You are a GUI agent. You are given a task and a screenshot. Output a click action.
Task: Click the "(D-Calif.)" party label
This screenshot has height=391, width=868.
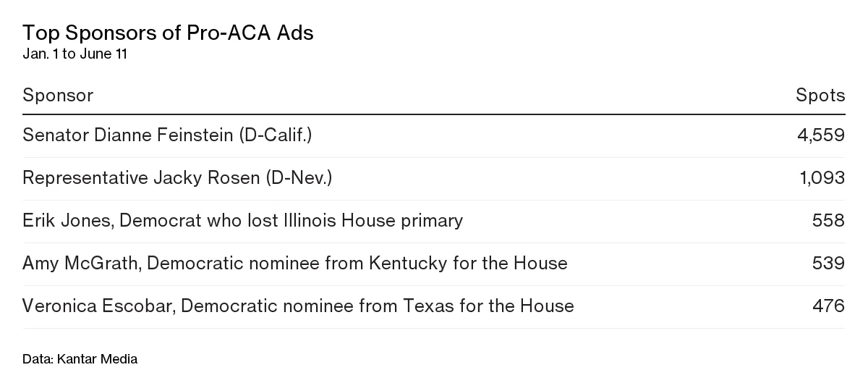click(x=276, y=135)
